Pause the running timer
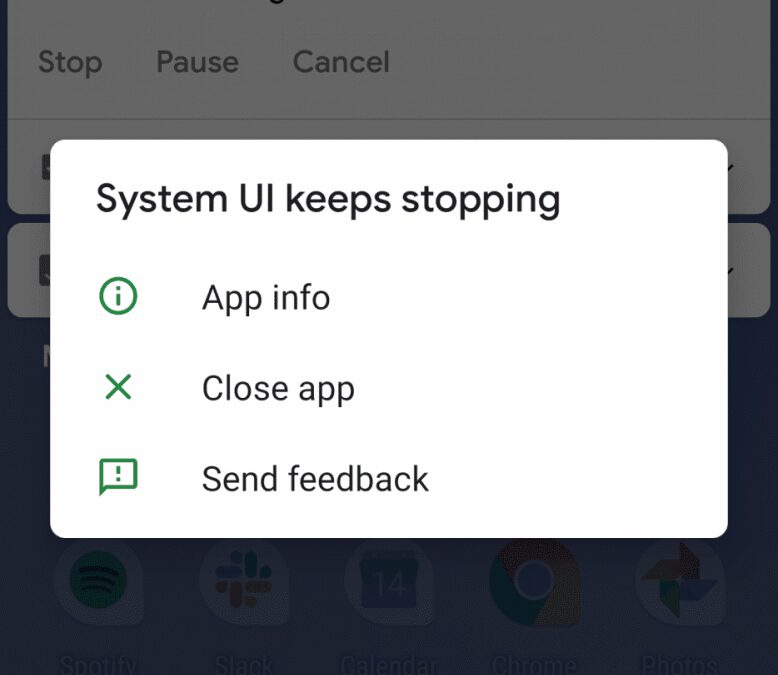 coord(197,62)
